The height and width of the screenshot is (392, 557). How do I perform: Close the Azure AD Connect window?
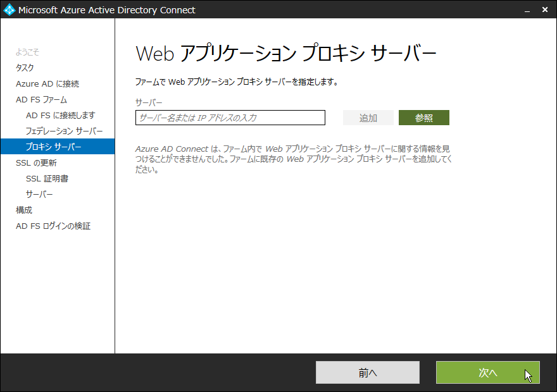tap(545, 9)
